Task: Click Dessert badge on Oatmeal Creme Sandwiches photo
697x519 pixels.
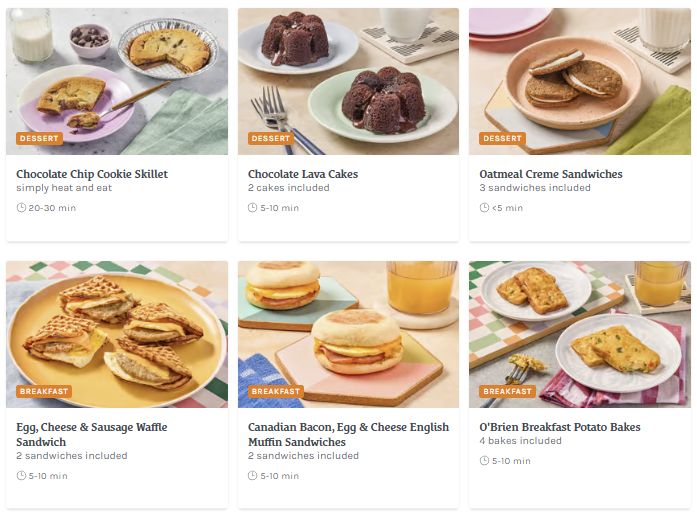Action: click(502, 139)
